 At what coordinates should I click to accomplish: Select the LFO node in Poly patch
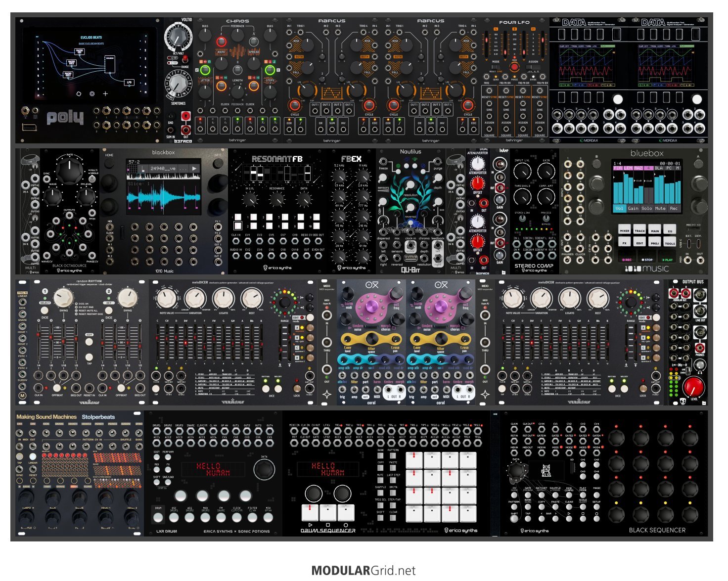[129, 83]
